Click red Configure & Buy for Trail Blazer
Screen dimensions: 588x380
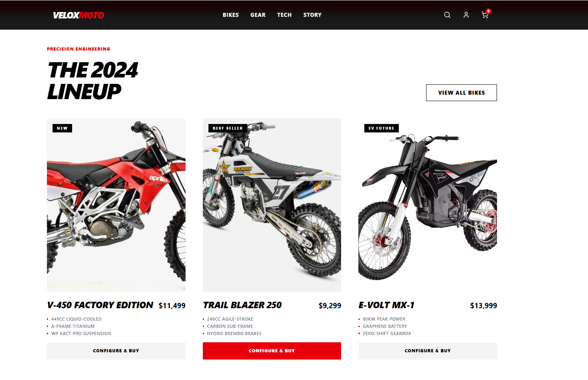(x=272, y=351)
